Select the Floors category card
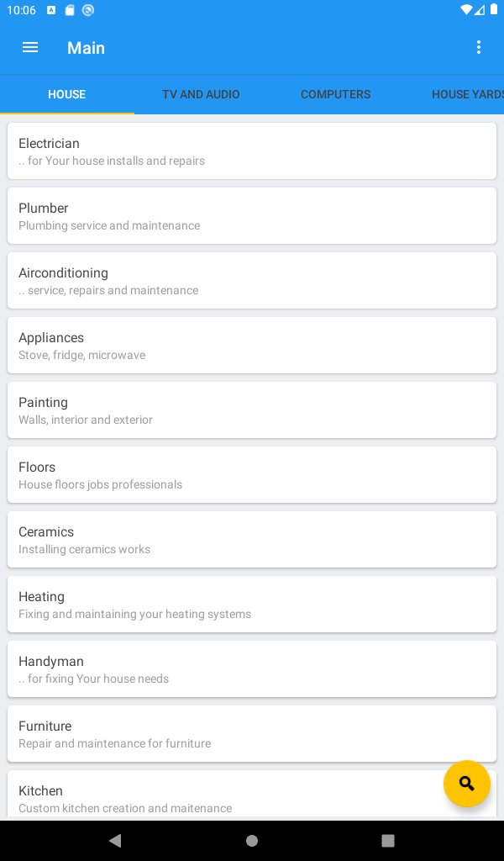Viewport: 504px width, 861px height. pyautogui.click(x=251, y=475)
